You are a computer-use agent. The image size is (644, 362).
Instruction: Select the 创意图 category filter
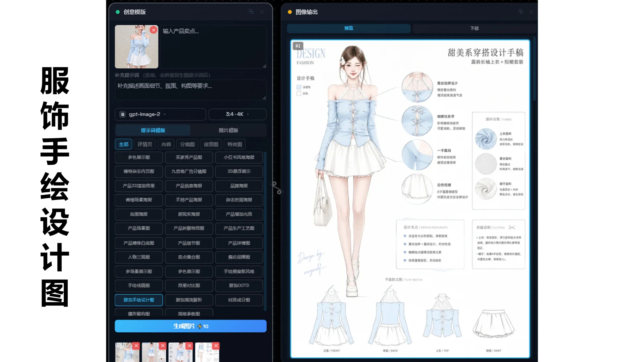point(211,144)
